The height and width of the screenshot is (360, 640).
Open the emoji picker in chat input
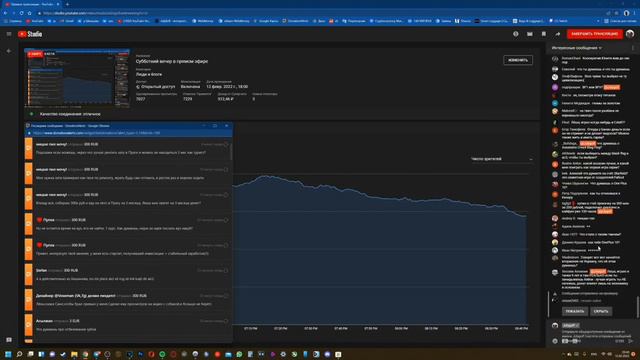(x=555, y=341)
